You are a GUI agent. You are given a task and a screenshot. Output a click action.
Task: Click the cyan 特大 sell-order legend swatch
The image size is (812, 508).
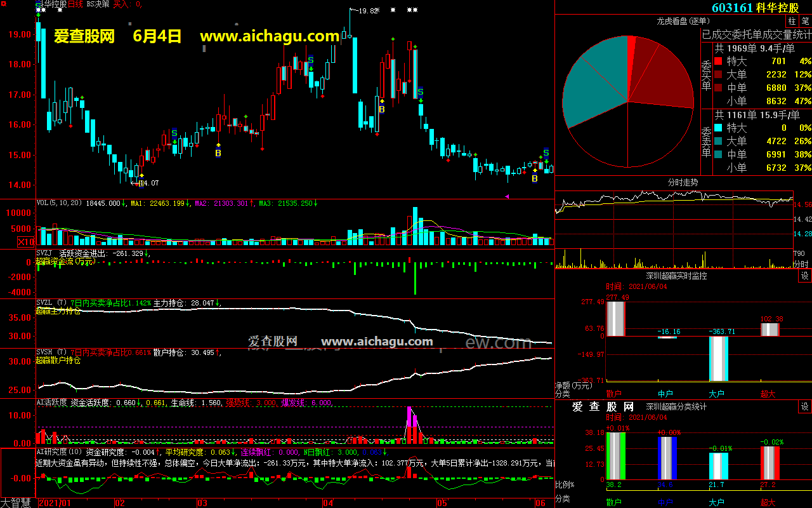point(718,128)
